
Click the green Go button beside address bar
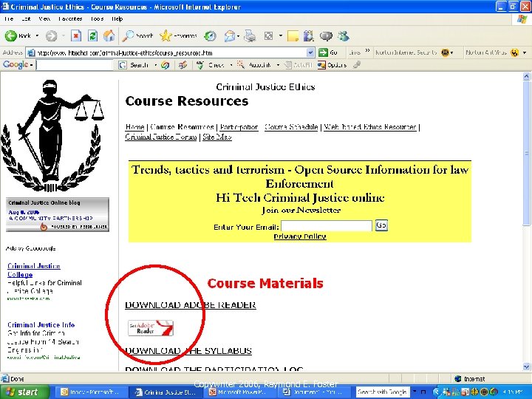328,52
